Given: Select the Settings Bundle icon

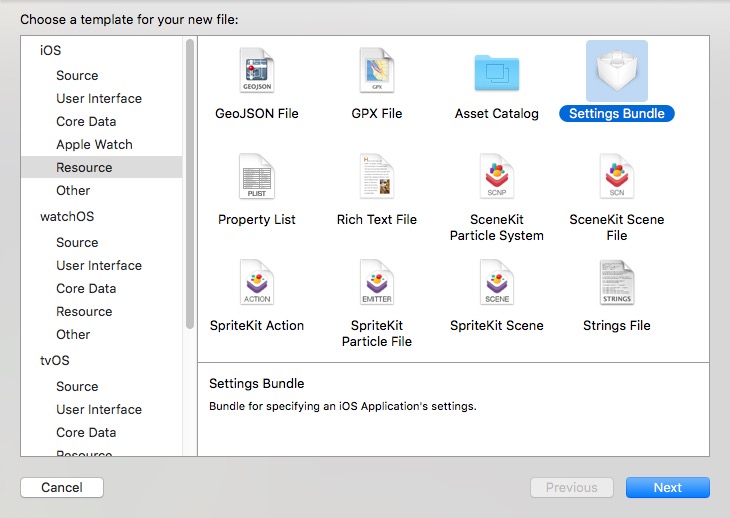Looking at the screenshot, I should [617, 71].
